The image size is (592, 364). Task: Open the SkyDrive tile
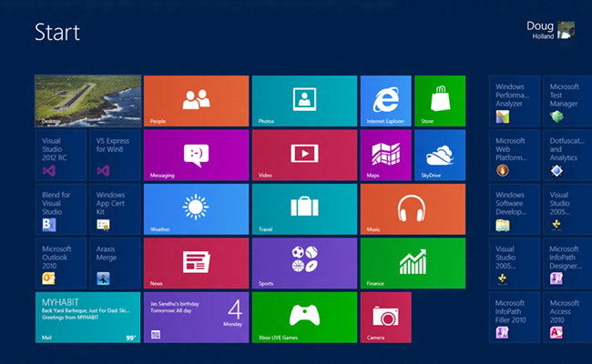[x=439, y=155]
